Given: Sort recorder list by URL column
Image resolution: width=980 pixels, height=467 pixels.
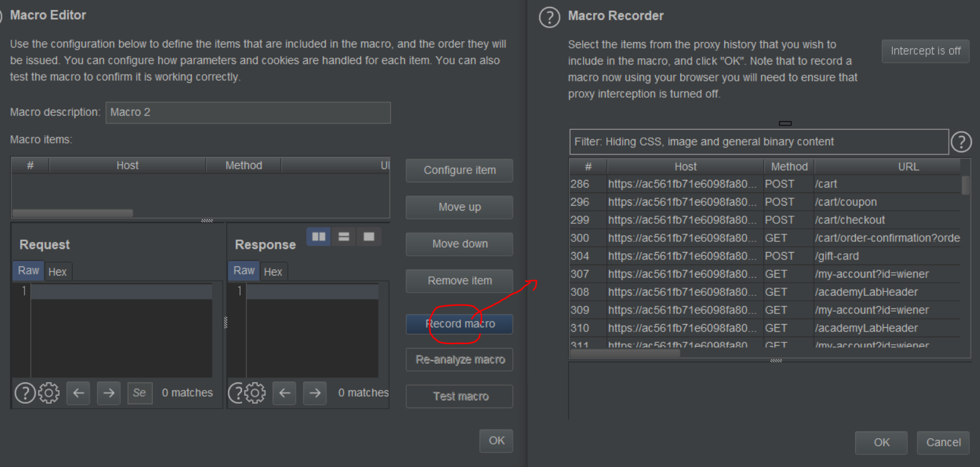Looking at the screenshot, I should pyautogui.click(x=907, y=167).
